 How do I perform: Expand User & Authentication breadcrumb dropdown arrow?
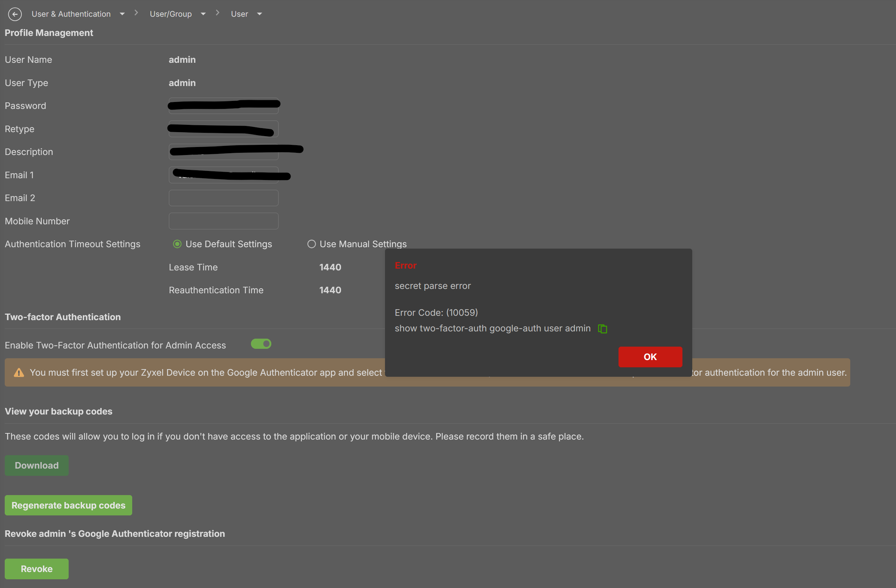pos(122,14)
